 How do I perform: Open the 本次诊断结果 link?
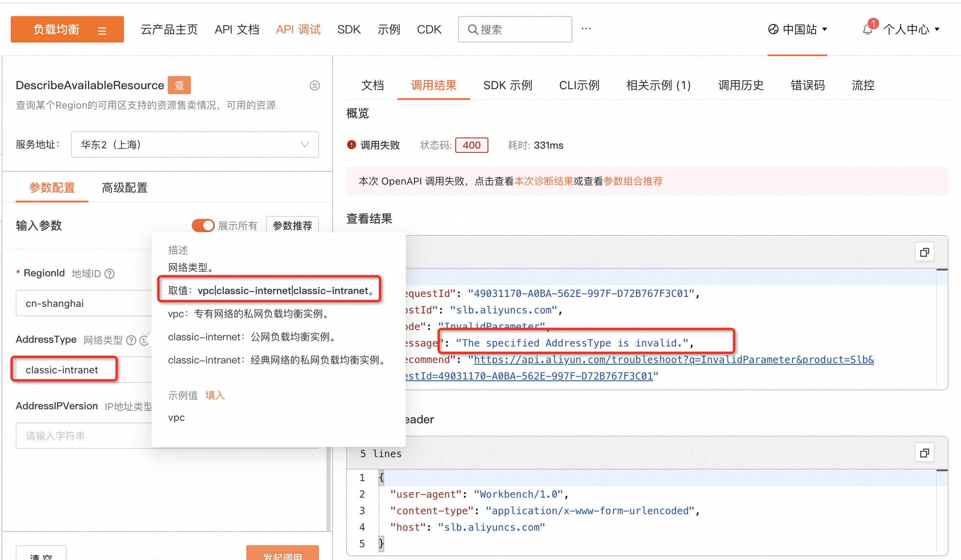pos(543,181)
